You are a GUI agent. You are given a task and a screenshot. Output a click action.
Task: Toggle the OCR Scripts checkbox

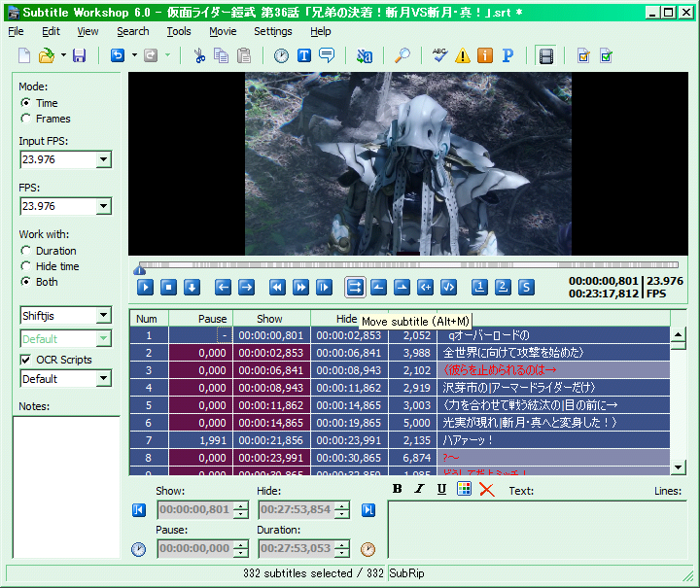[x=26, y=360]
